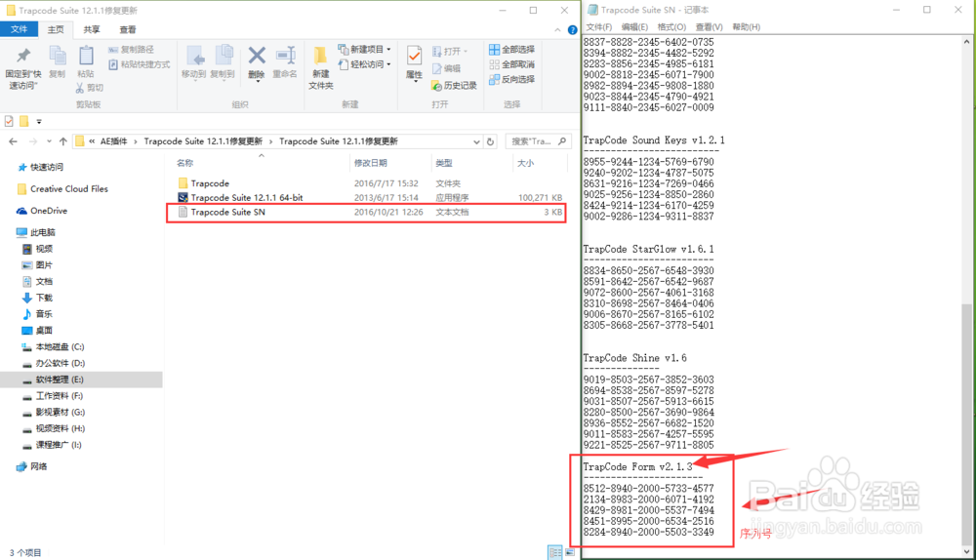Open Notepad 帮助(H) menu
The height and width of the screenshot is (560, 976).
pos(747,26)
